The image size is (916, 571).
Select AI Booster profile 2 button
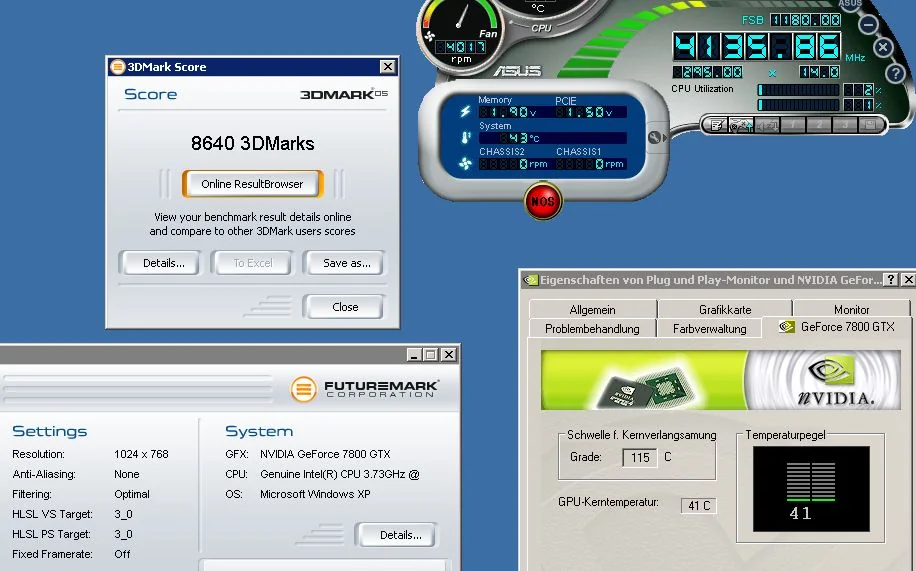click(818, 124)
